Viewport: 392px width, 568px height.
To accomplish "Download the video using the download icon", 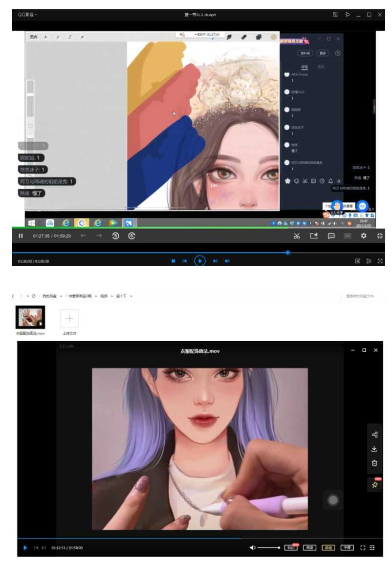I will pos(374,449).
